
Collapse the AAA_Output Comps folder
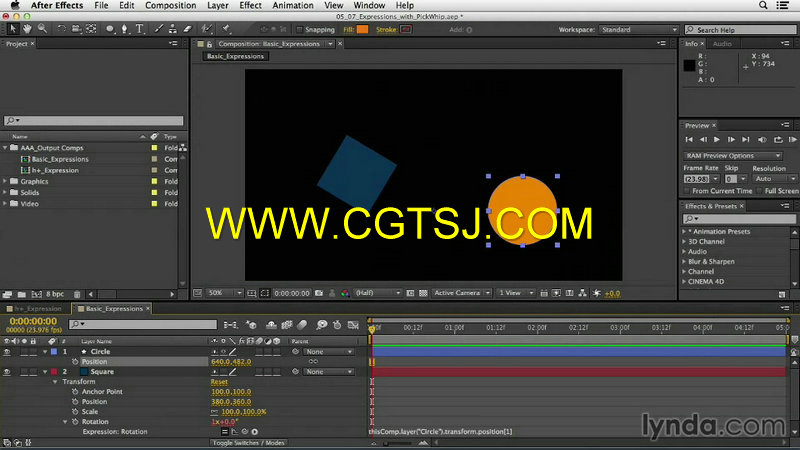tap(5, 147)
